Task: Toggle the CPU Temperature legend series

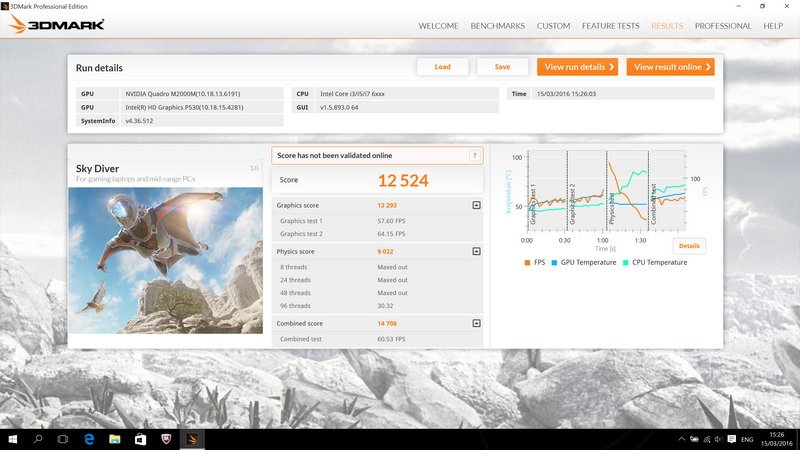Action: [656, 262]
